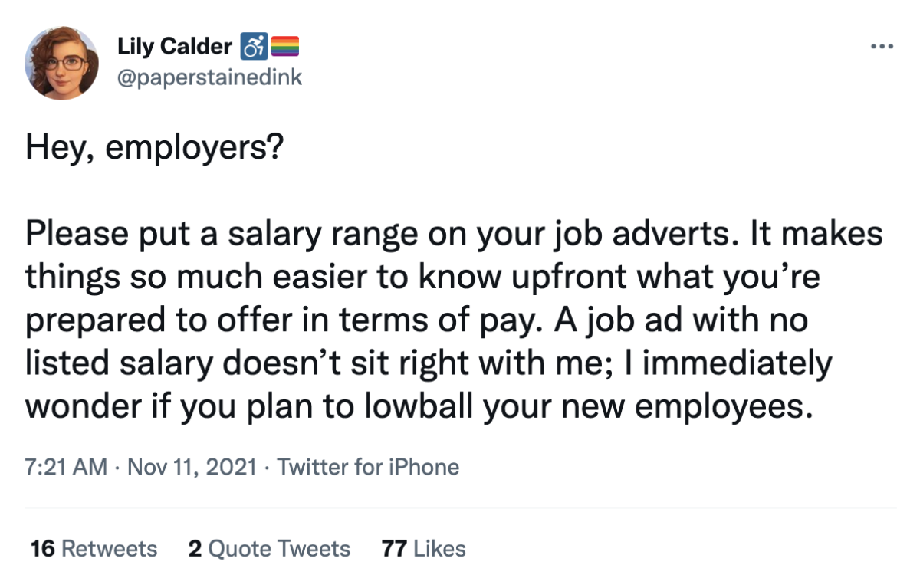Open the Twitter for iPhone source link
Viewport: 920px width, 588px height.
[368, 467]
